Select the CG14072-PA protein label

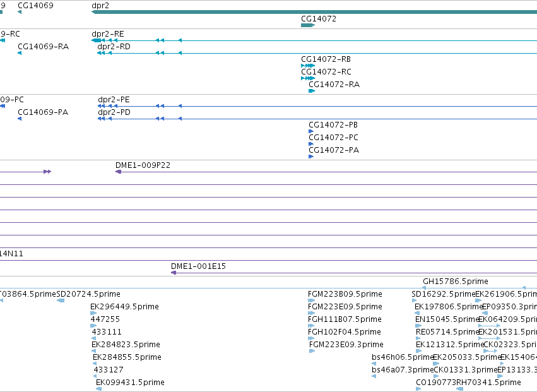(x=334, y=150)
